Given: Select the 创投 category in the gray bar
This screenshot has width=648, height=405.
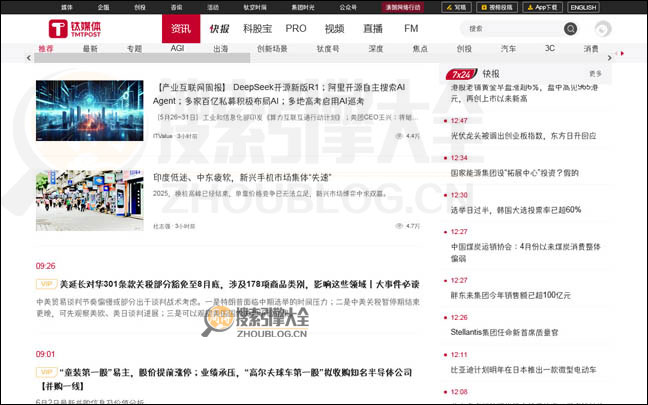Looking at the screenshot, I should pyautogui.click(x=464, y=48).
